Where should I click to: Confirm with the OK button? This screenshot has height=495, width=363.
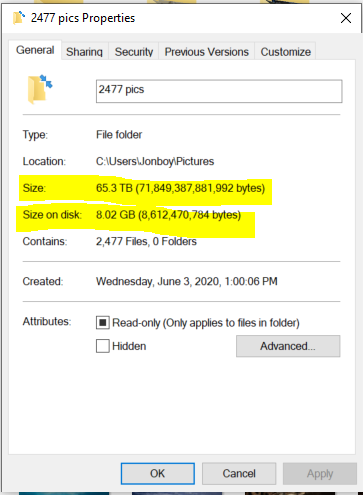tap(158, 473)
